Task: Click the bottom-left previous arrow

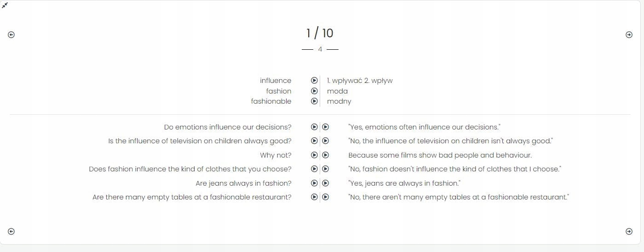Action: click(x=11, y=231)
